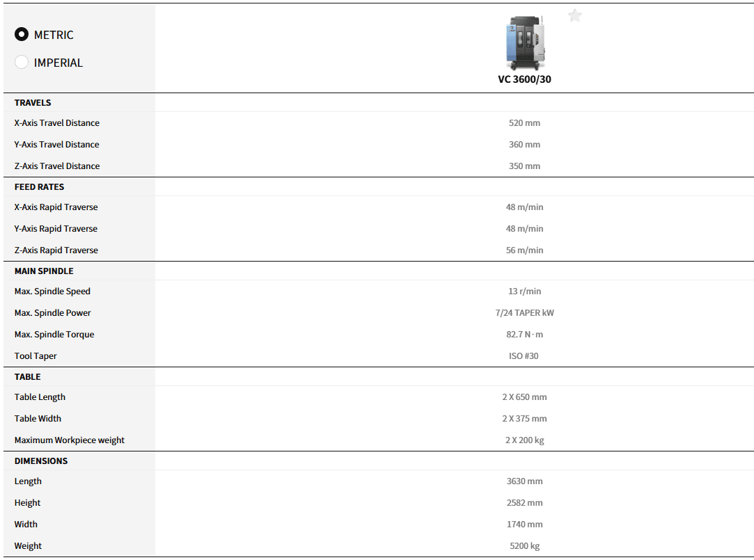Click the DIMENSIONS section header
Image resolution: width=754 pixels, height=560 pixels.
pyautogui.click(x=41, y=461)
